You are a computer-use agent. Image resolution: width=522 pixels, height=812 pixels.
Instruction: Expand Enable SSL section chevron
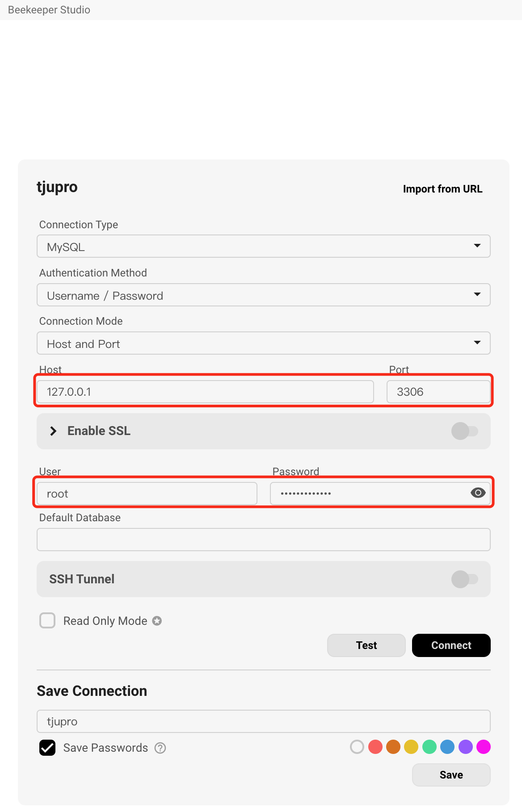[53, 431]
